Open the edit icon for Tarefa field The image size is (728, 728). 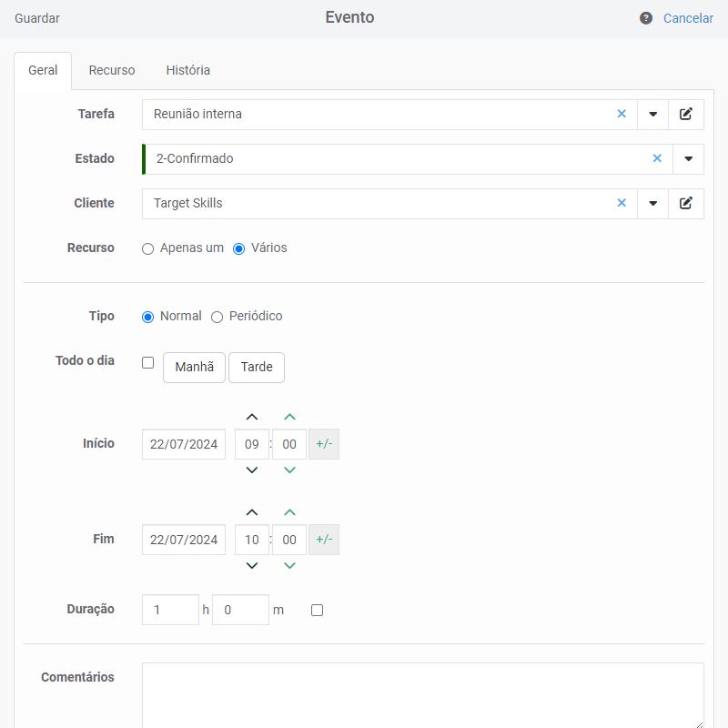click(x=686, y=115)
